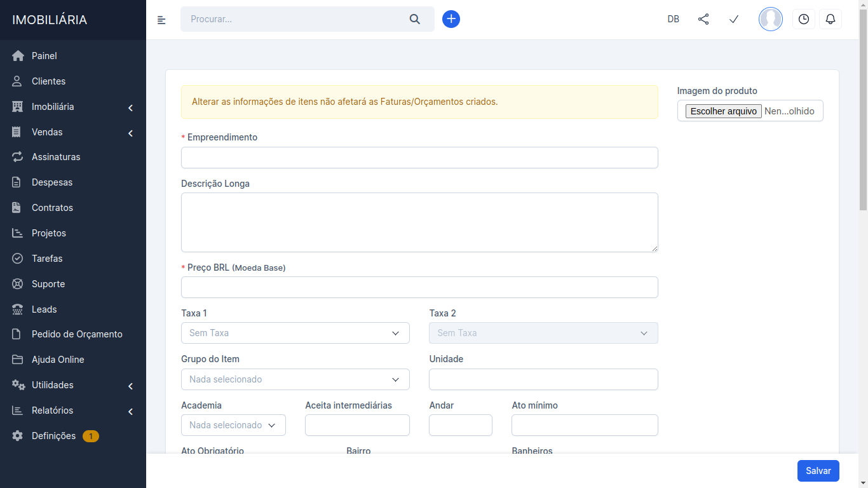Click the blue plus quick-create icon
Screen dimensions: 868x488
coord(451,19)
